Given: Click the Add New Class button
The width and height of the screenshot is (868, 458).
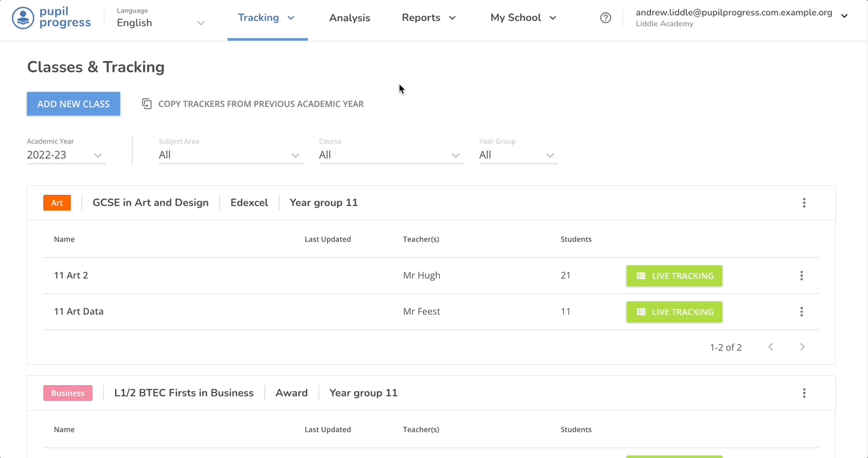Looking at the screenshot, I should pyautogui.click(x=74, y=104).
